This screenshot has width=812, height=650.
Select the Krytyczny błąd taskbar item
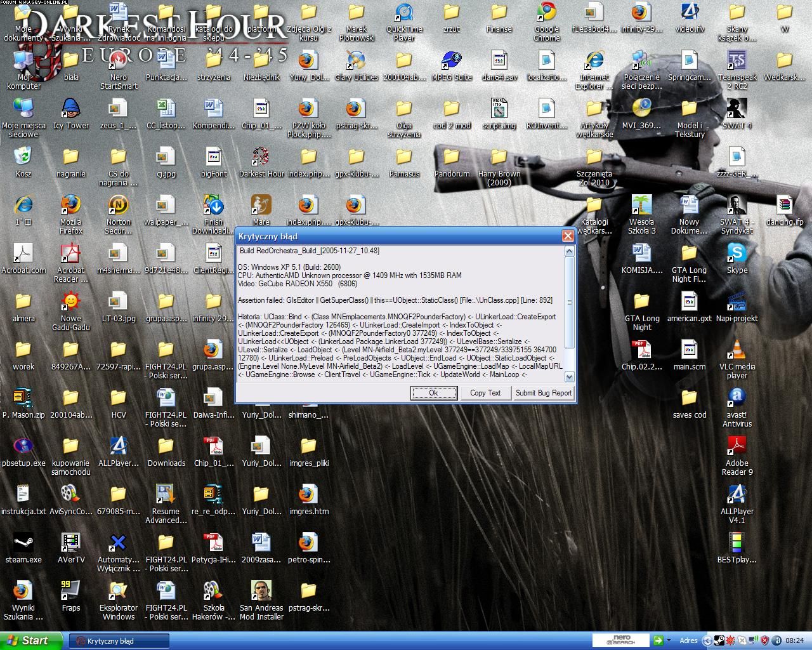coord(119,641)
